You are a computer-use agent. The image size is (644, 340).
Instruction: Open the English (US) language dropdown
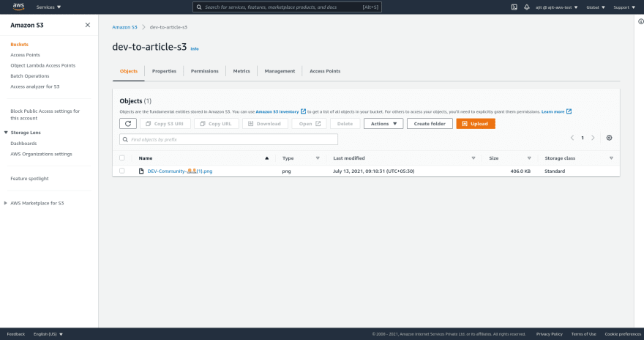point(48,334)
